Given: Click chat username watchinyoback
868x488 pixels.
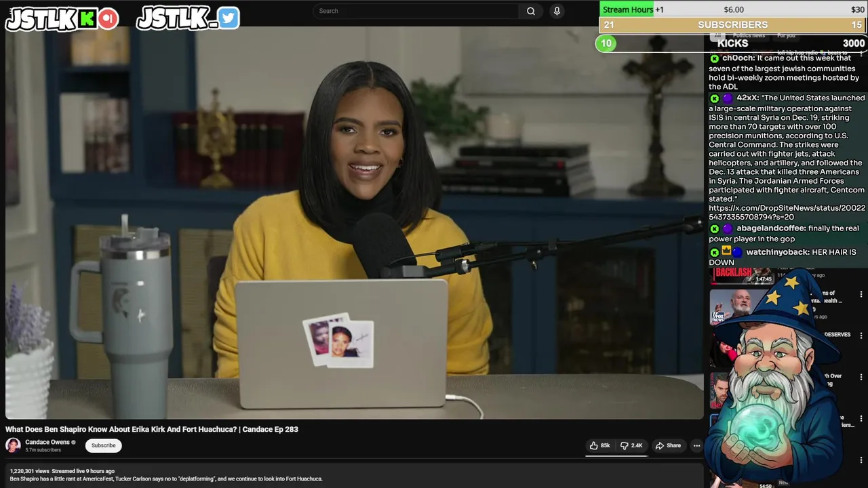Looking at the screenshot, I should click(777, 252).
